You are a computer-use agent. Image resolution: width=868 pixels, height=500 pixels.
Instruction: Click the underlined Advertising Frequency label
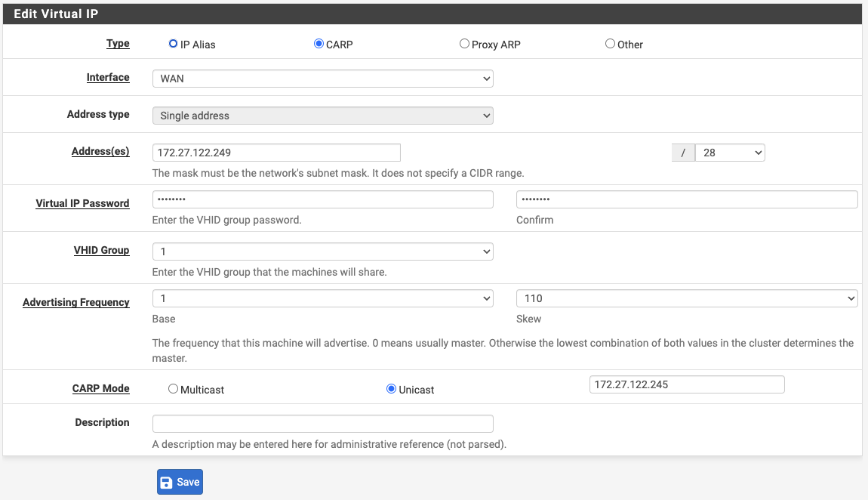click(76, 302)
